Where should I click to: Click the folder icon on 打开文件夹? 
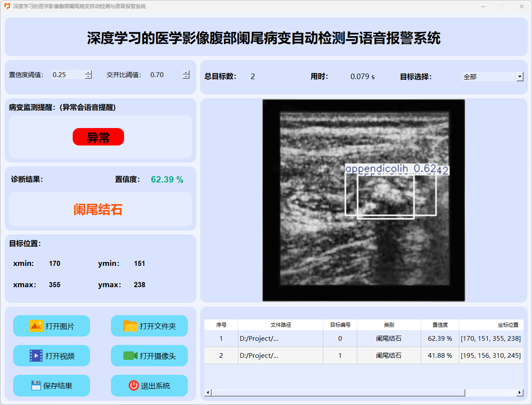click(x=130, y=326)
